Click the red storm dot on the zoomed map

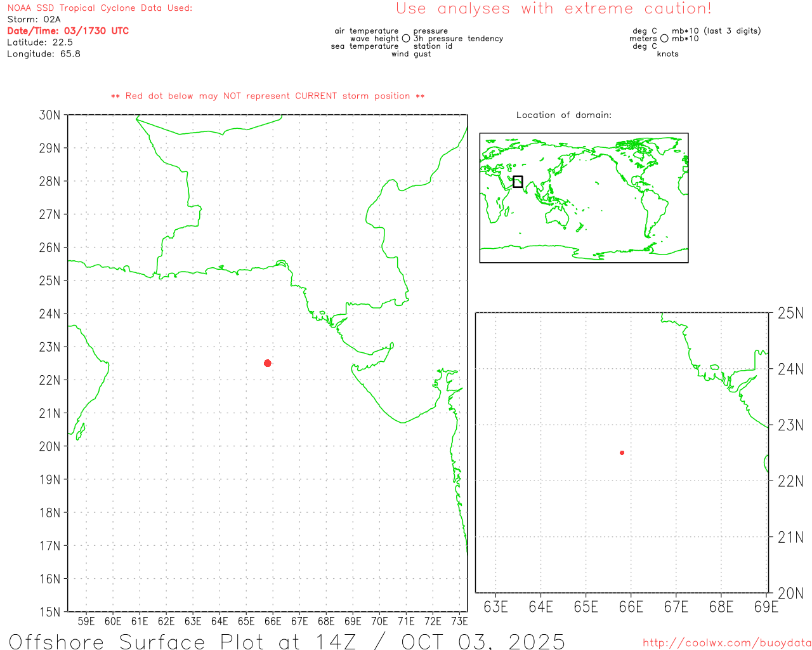click(x=622, y=453)
